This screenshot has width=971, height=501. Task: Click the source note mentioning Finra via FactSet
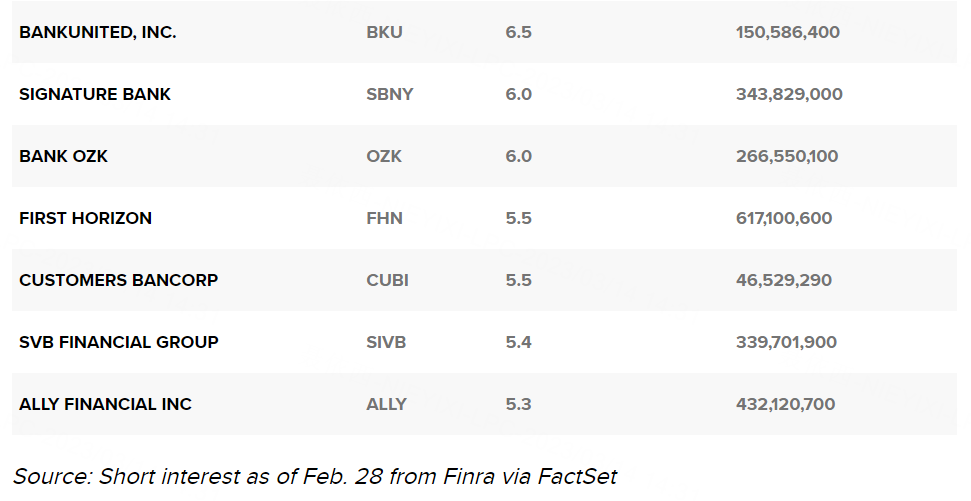pos(315,476)
